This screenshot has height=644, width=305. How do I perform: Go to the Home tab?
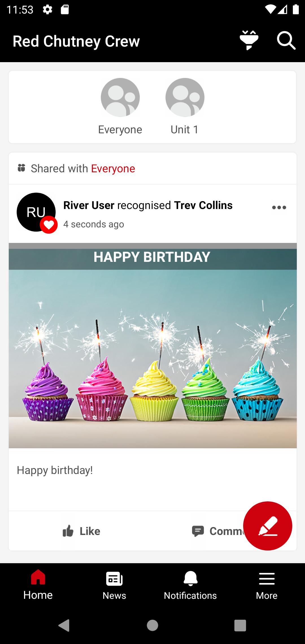pos(38,585)
